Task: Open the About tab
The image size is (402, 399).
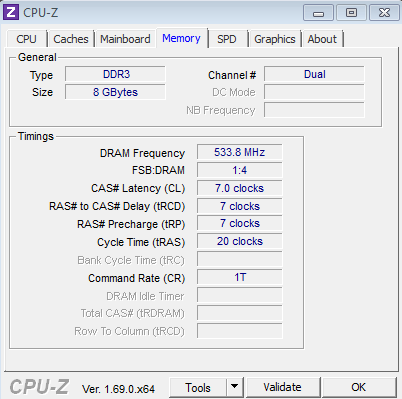Action: 322,39
